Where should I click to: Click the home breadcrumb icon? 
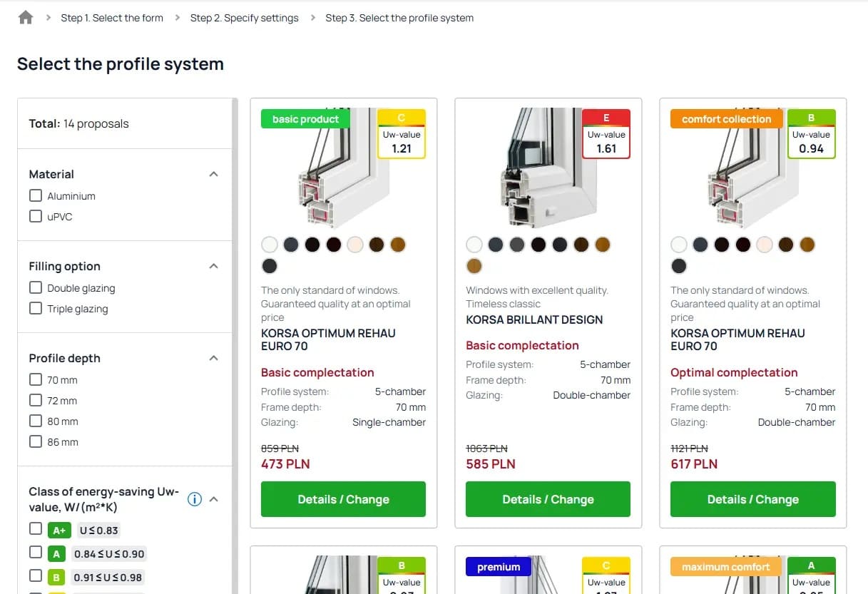tap(25, 16)
